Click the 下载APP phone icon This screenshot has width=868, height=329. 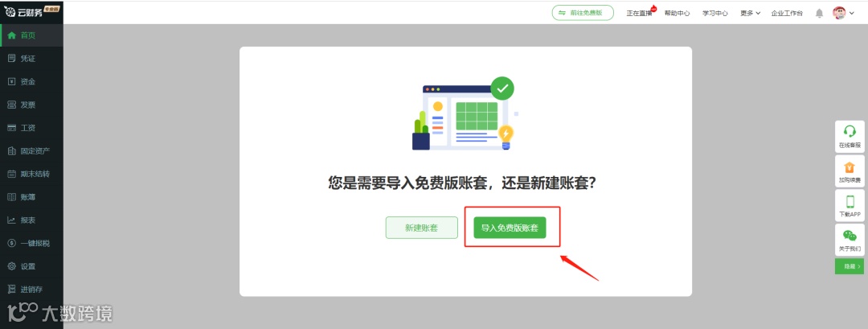(850, 201)
